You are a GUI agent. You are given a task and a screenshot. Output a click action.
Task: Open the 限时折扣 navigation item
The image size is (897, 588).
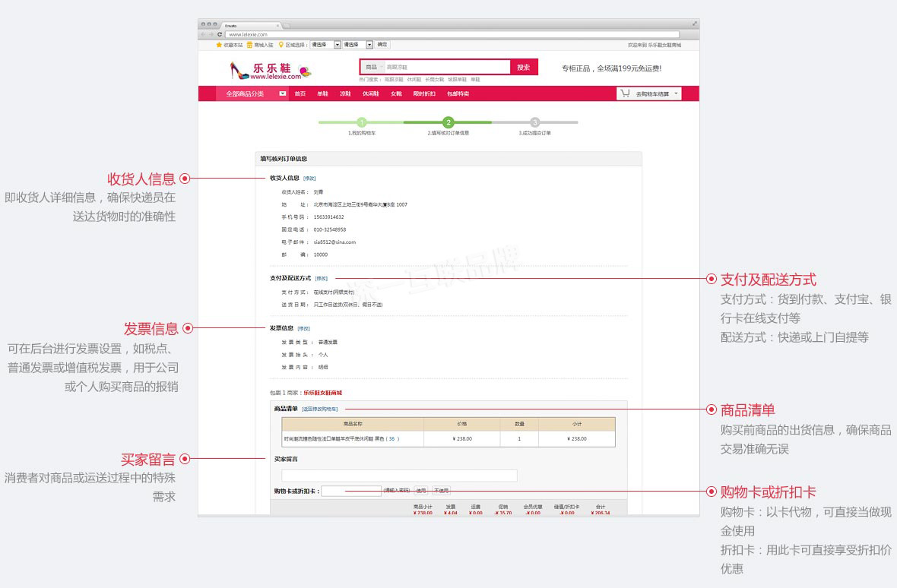tap(424, 93)
